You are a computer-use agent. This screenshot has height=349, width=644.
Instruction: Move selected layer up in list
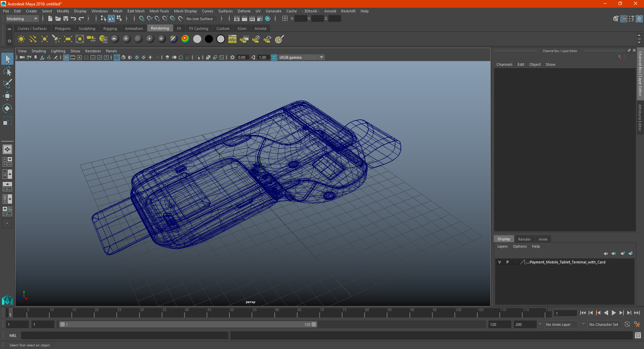[x=606, y=253]
